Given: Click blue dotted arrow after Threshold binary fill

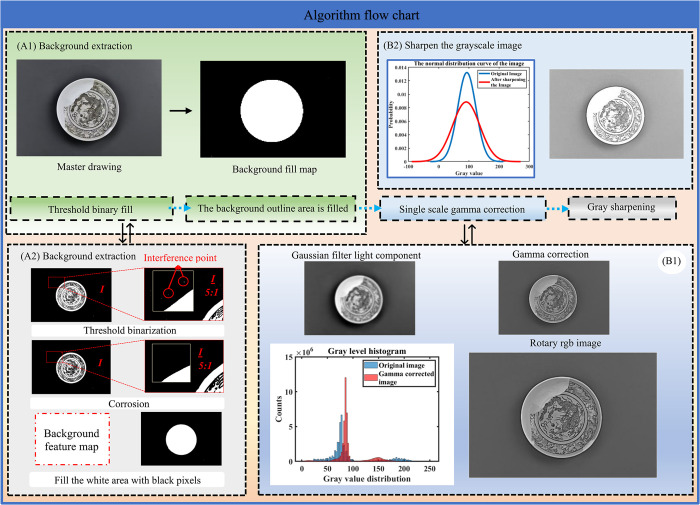Looking at the screenshot, I should click(x=179, y=208).
